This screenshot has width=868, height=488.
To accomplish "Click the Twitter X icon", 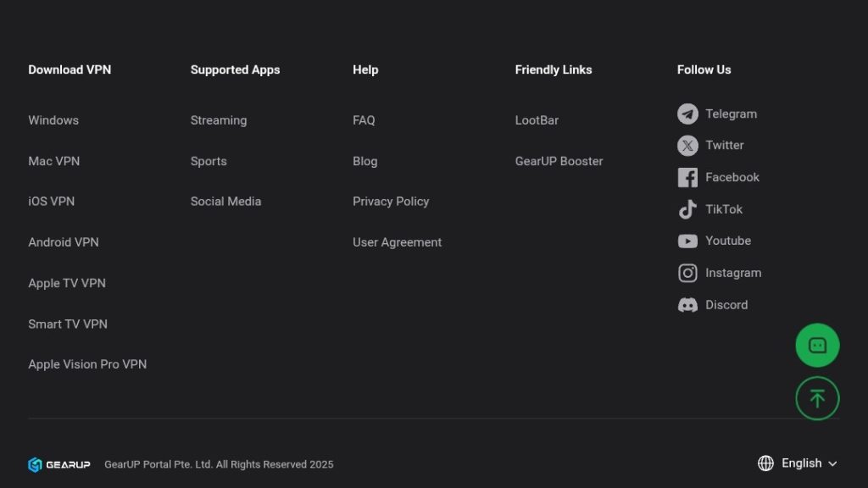I will (687, 146).
